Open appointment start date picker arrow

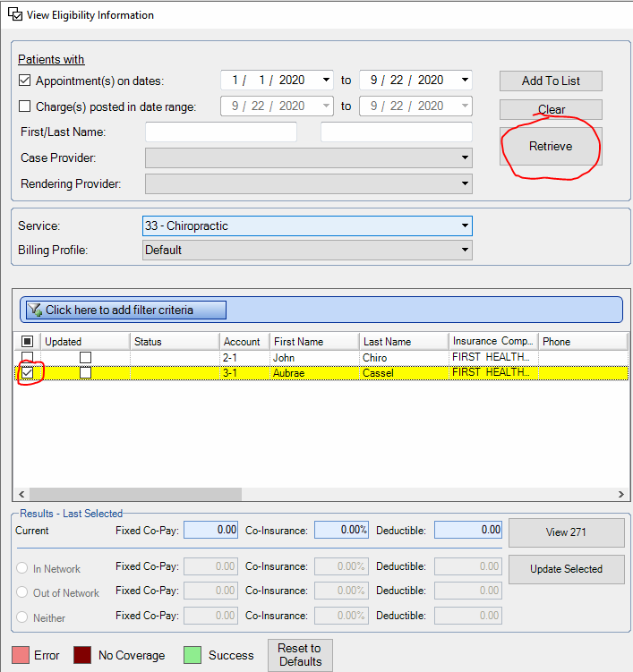(x=326, y=80)
